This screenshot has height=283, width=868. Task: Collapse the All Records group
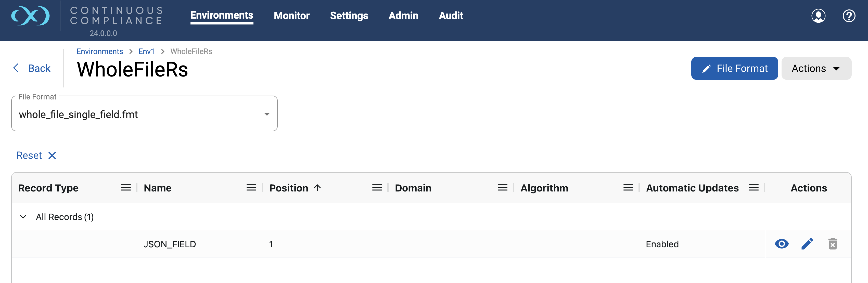(x=23, y=217)
